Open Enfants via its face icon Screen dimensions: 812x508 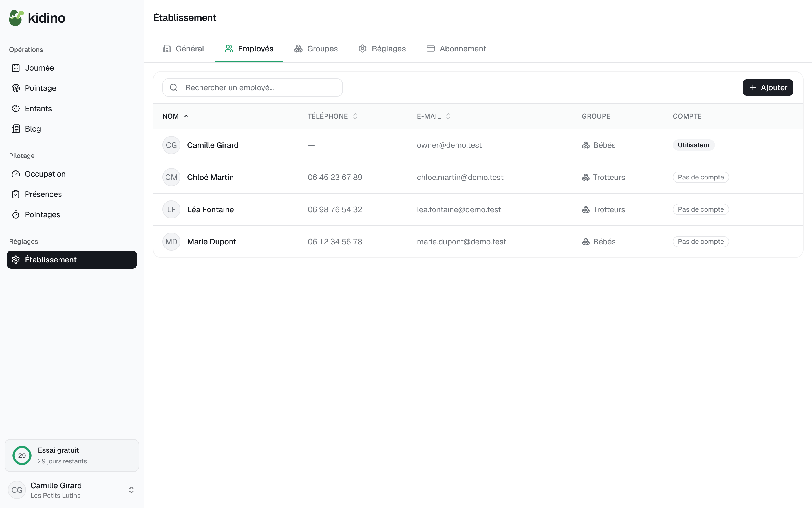pos(16,109)
